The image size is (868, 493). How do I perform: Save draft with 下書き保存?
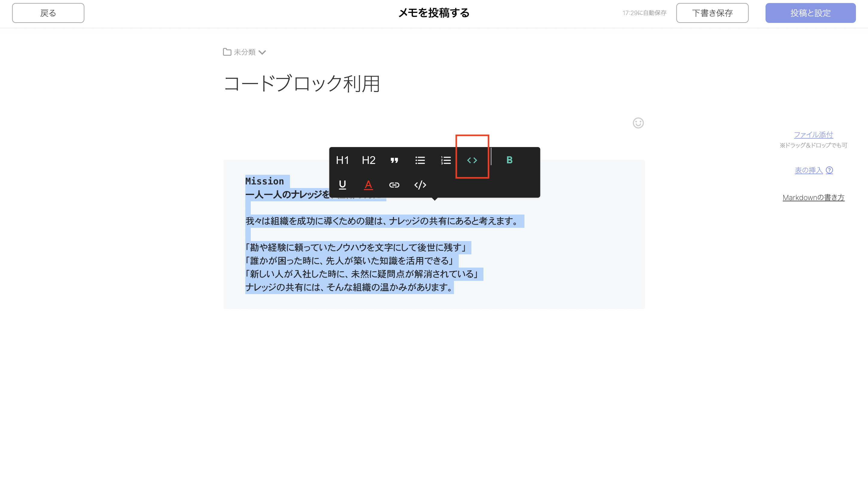coord(712,13)
